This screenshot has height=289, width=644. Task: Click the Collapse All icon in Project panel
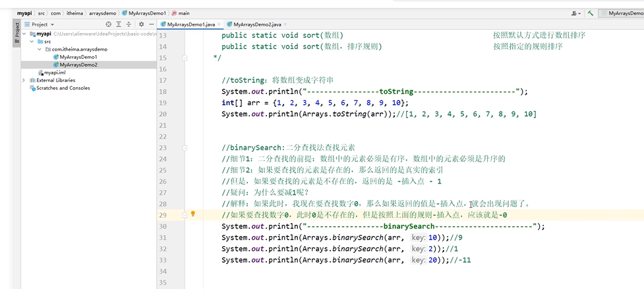[128, 24]
